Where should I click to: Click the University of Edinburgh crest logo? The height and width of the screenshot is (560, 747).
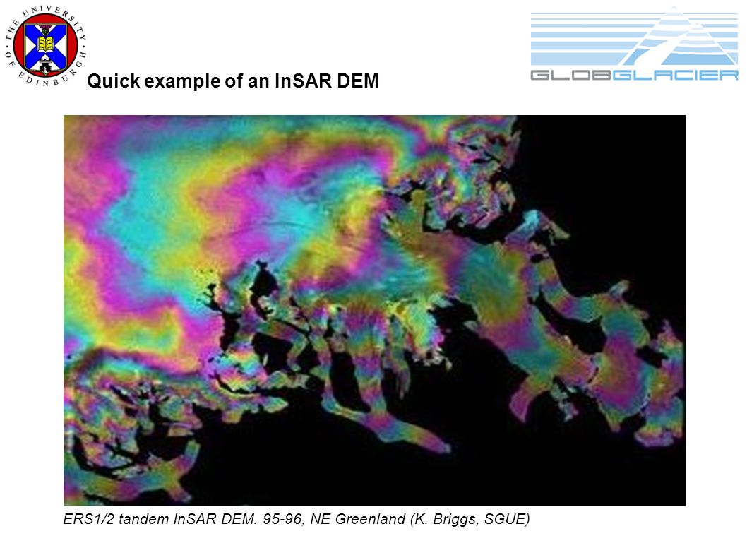click(x=46, y=46)
